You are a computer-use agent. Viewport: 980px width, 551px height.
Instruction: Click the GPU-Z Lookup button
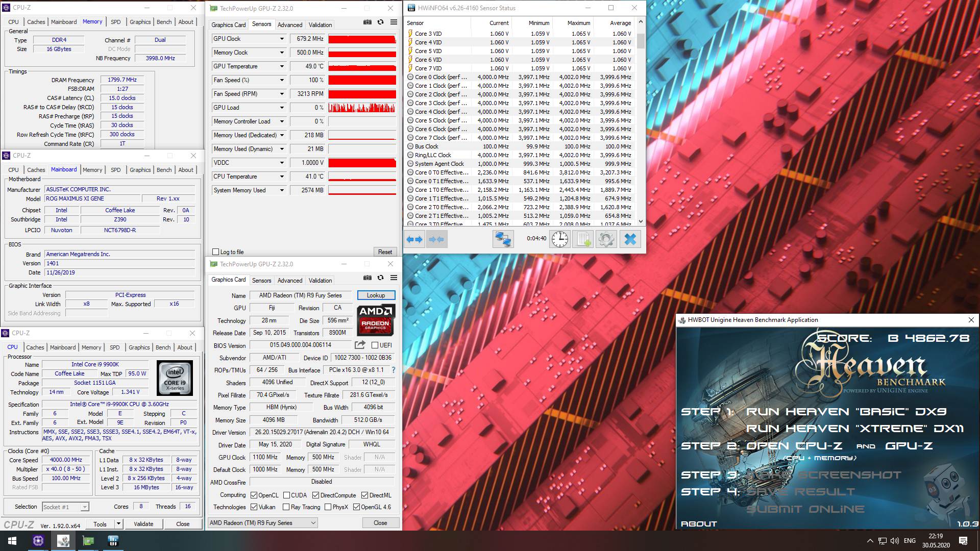(376, 295)
